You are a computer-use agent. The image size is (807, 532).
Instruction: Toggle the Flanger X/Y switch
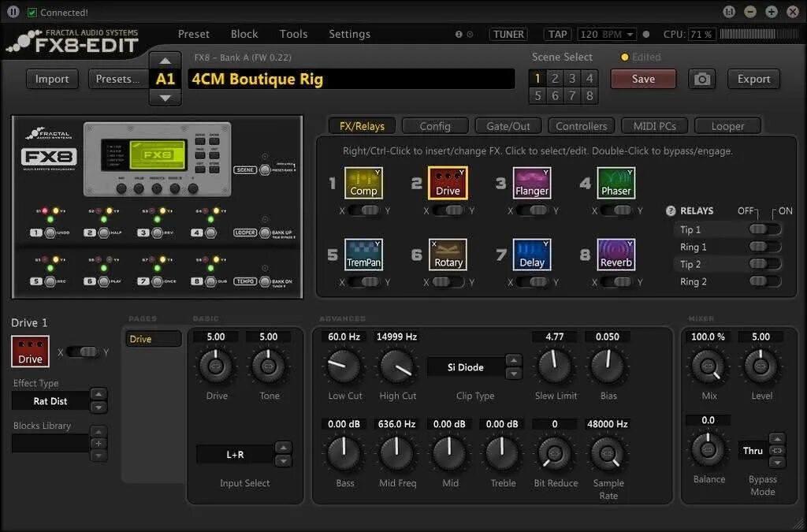[532, 210]
